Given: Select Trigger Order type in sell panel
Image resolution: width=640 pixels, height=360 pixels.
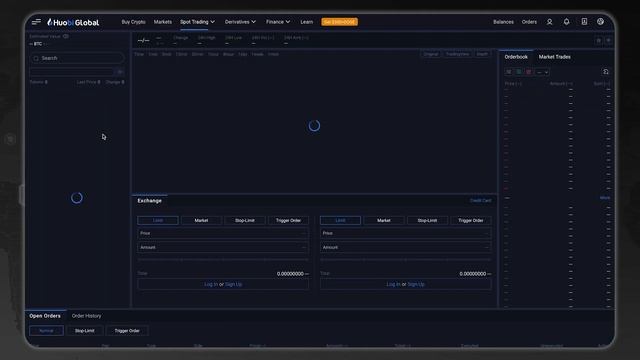Looking at the screenshot, I should [471, 220].
